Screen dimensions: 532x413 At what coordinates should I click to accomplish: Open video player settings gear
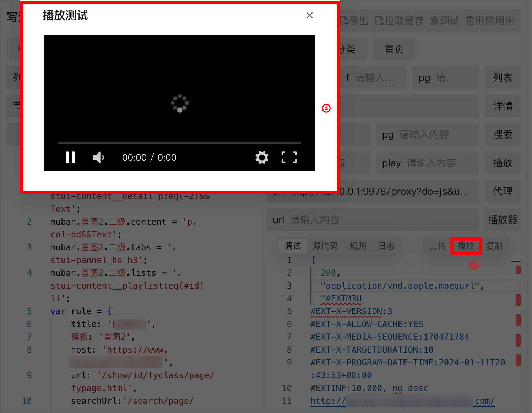(262, 157)
